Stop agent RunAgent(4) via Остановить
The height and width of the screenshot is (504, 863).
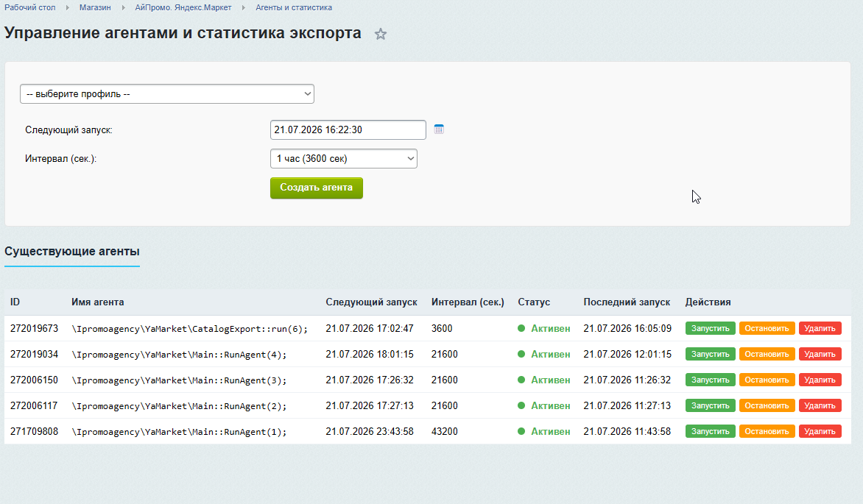click(x=767, y=355)
